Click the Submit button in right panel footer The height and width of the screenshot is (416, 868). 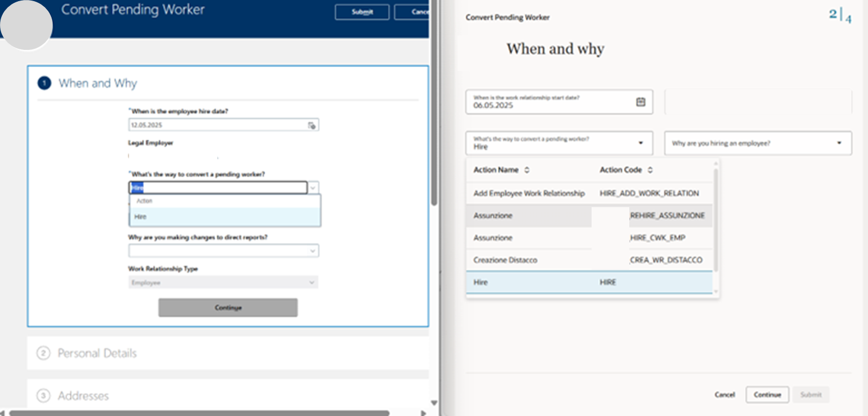coord(811,394)
